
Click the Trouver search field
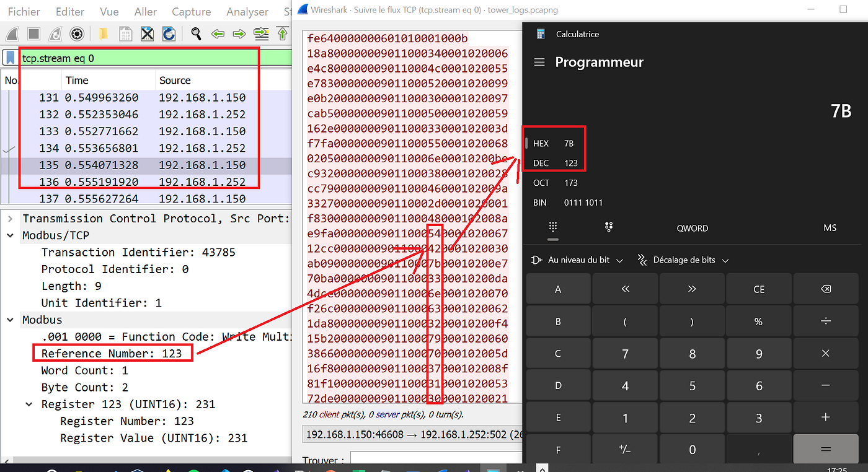point(436,460)
